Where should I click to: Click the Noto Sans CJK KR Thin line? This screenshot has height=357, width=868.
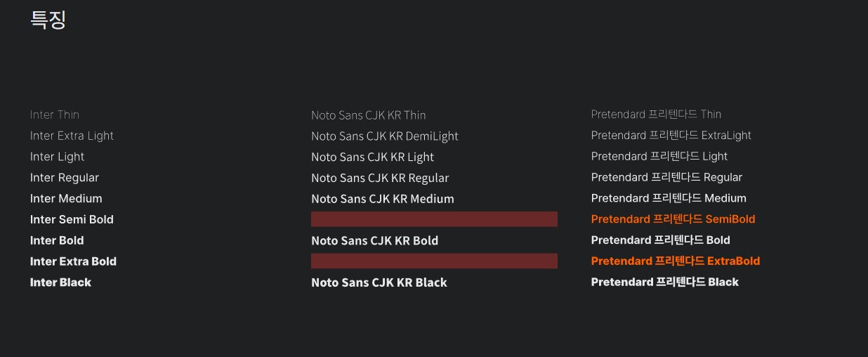pyautogui.click(x=369, y=115)
